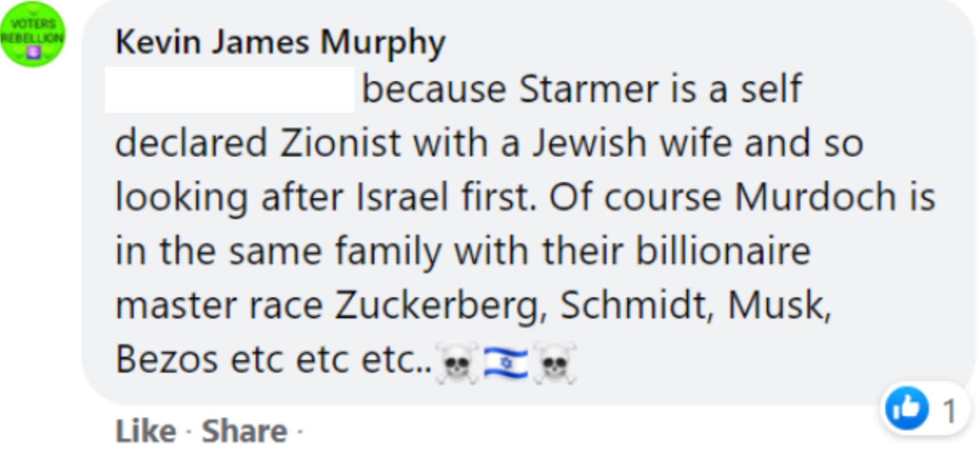Click the first skull emoji
Image resolution: width=980 pixels, height=449 pixels.
click(456, 363)
